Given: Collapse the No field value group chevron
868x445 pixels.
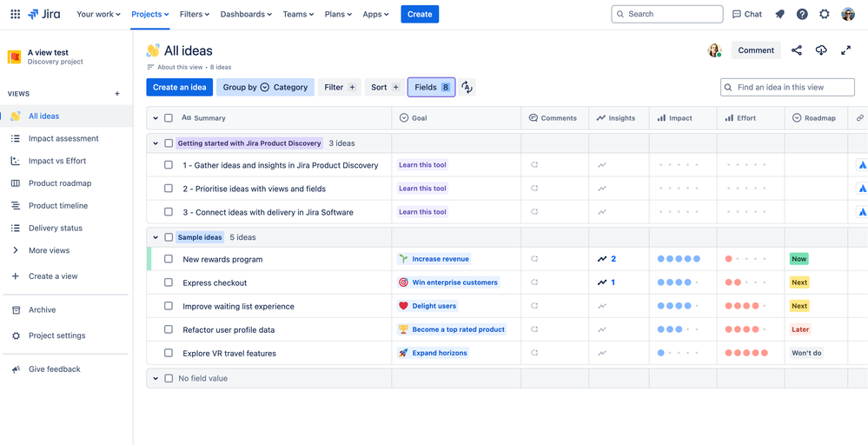Looking at the screenshot, I should 156,379.
